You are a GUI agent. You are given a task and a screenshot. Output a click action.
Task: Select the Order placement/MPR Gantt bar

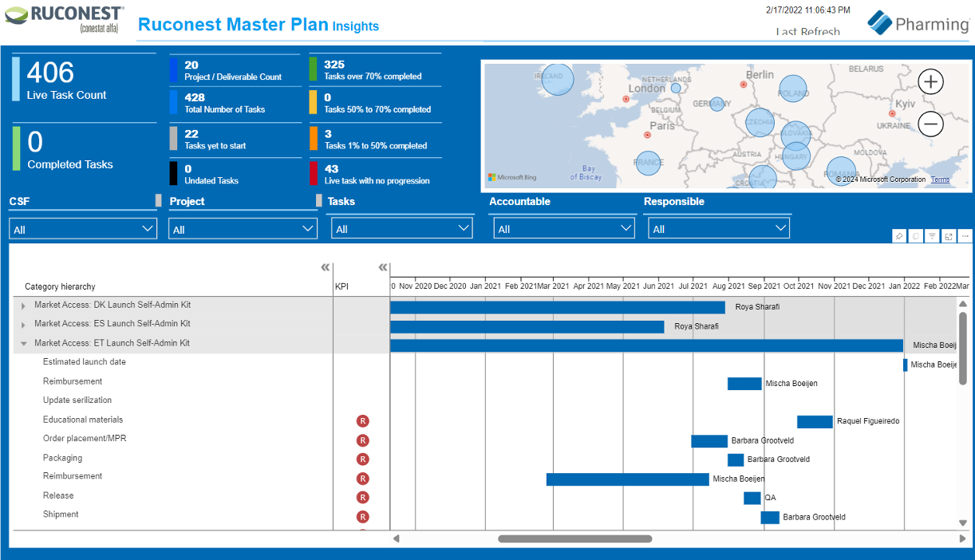[x=709, y=441]
